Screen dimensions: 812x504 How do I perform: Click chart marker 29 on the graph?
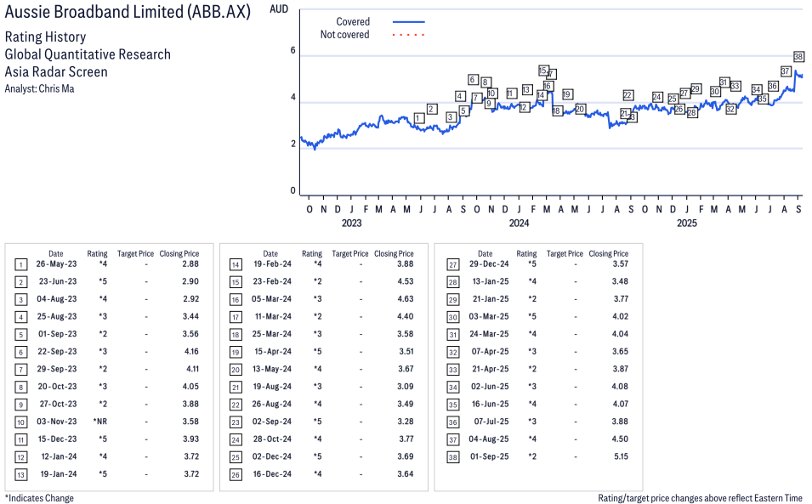[x=696, y=89]
